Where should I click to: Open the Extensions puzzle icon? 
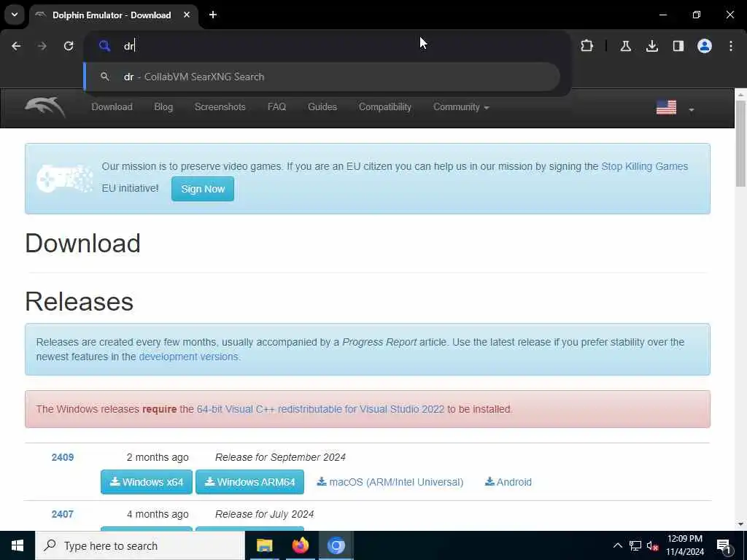tap(587, 46)
